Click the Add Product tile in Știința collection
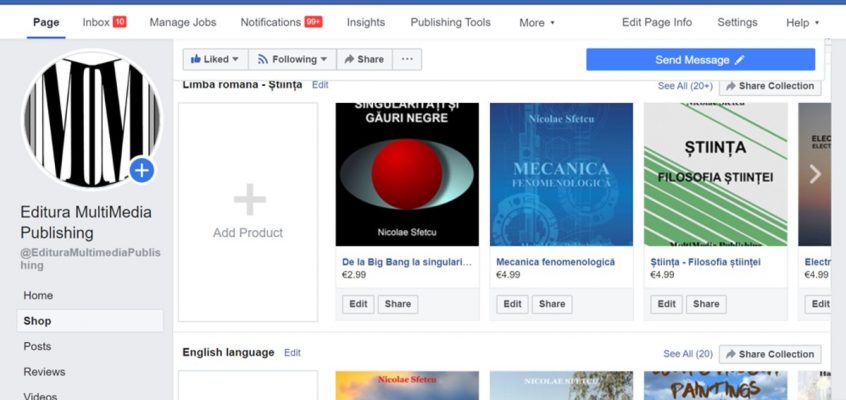The image size is (846, 400). click(x=248, y=212)
